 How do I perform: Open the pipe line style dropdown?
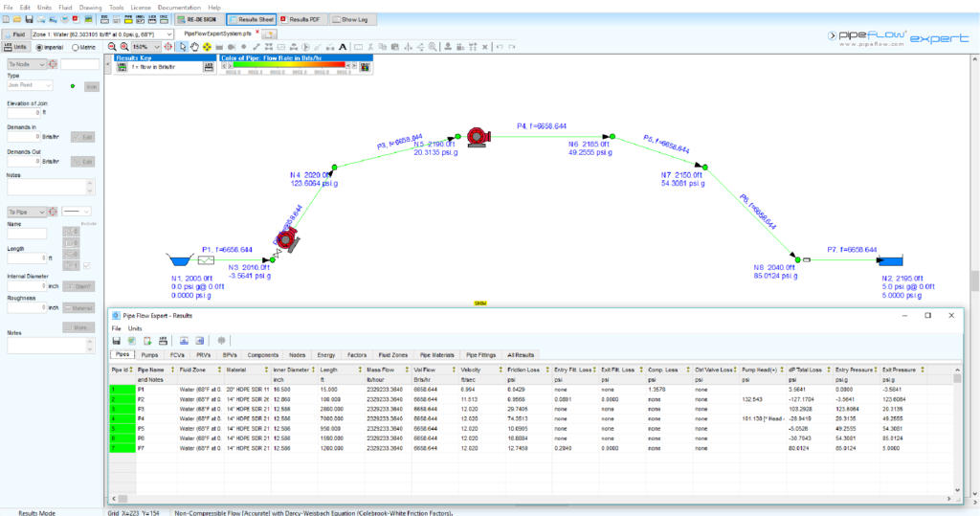pos(77,212)
